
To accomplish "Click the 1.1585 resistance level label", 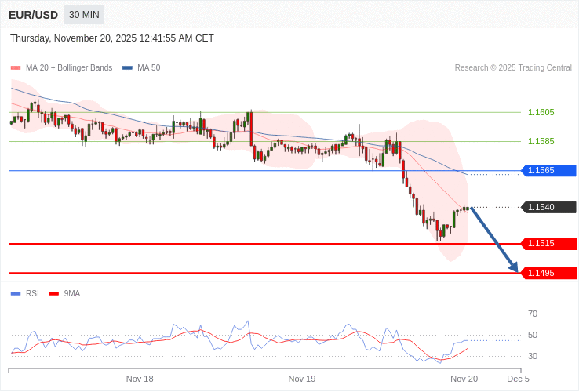I will point(541,142).
